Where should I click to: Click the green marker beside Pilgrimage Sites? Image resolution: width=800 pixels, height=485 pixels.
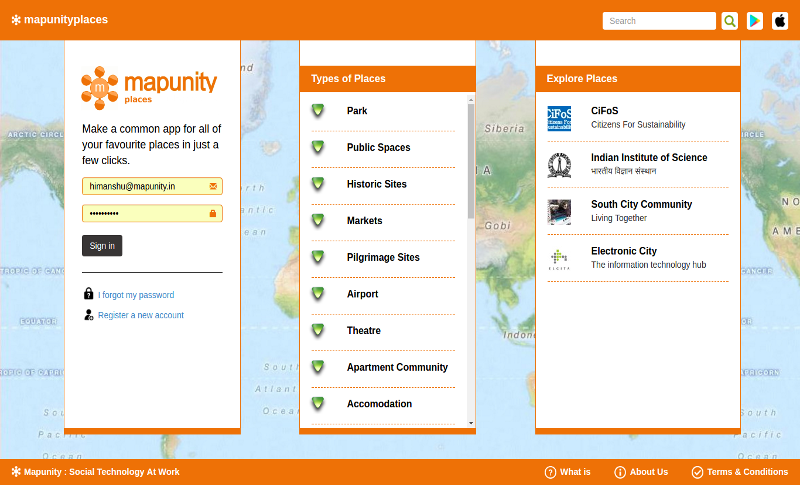318,257
